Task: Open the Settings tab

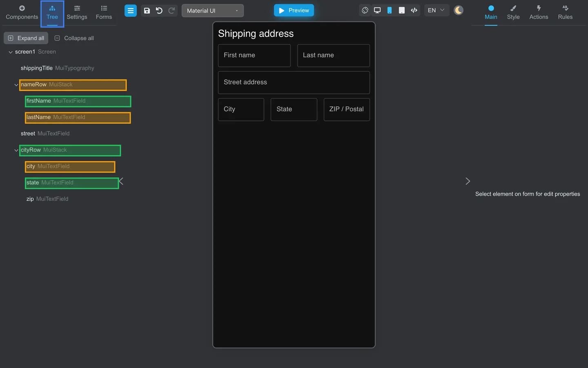Action: 77,13
